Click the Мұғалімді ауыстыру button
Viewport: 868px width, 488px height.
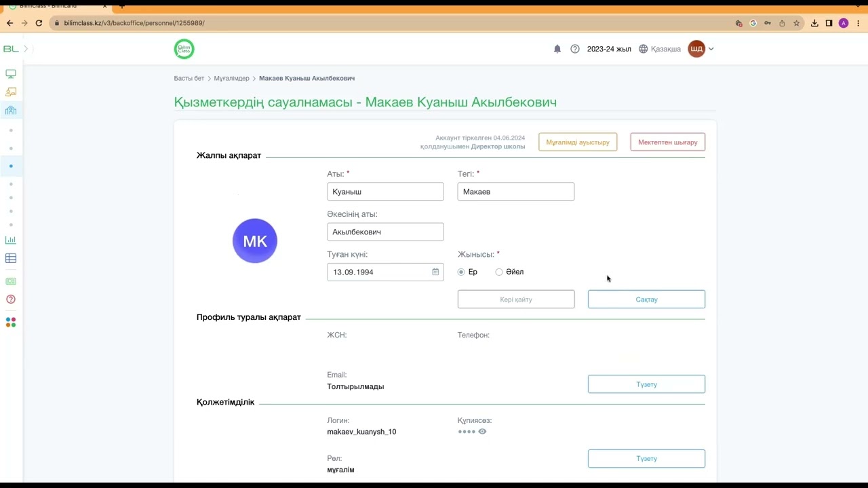tap(578, 142)
